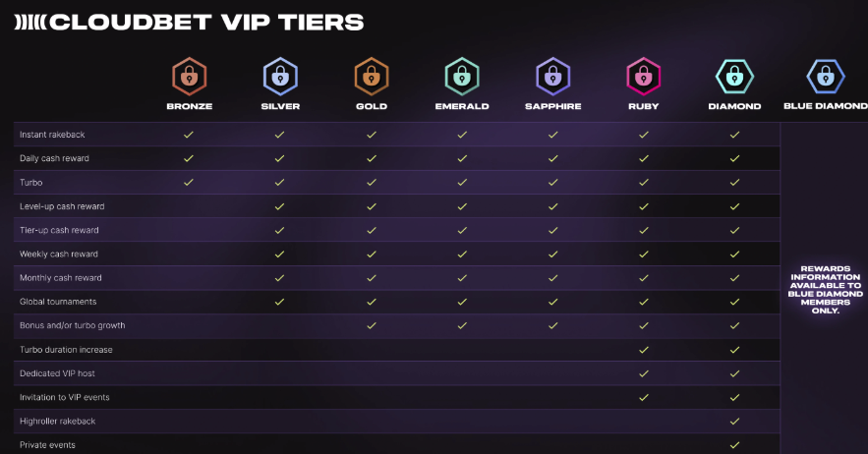Select the SAPPHIRE tier column label

tap(552, 106)
